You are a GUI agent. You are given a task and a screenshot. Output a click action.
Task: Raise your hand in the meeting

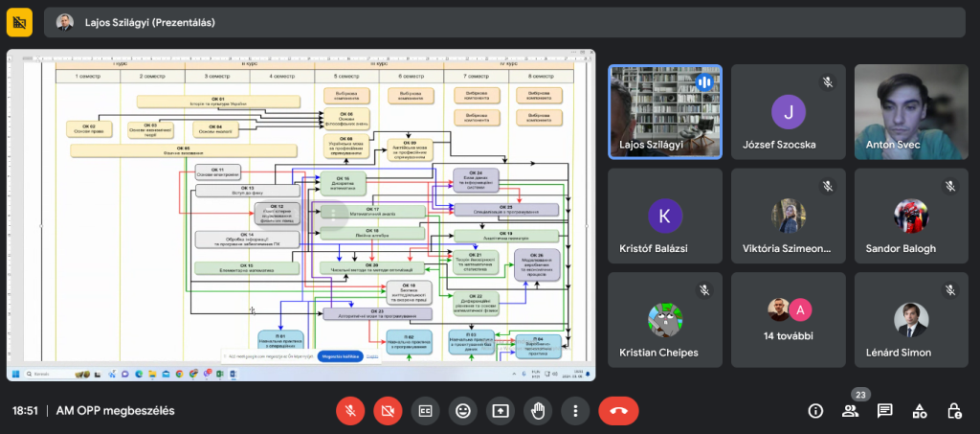tap(538, 410)
